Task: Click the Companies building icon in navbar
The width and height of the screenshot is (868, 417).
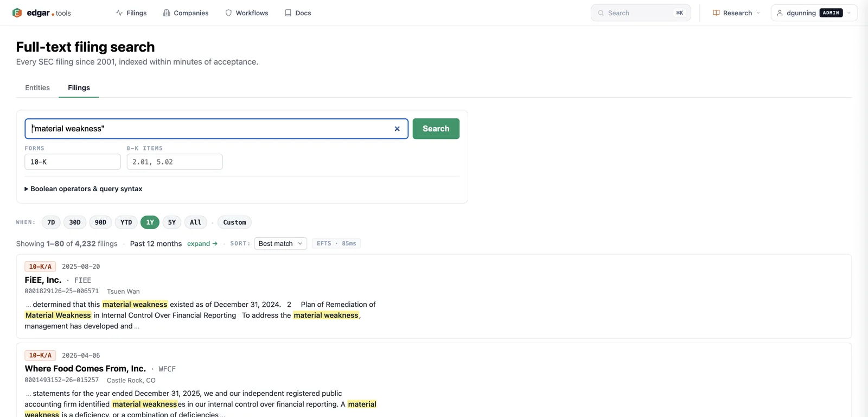Action: (x=167, y=13)
